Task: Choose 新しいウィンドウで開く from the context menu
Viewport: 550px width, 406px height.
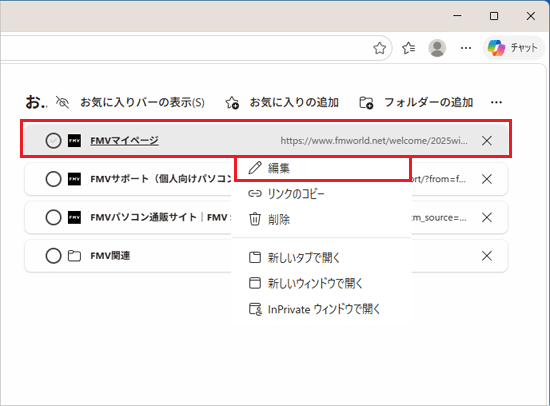Action: click(x=321, y=283)
